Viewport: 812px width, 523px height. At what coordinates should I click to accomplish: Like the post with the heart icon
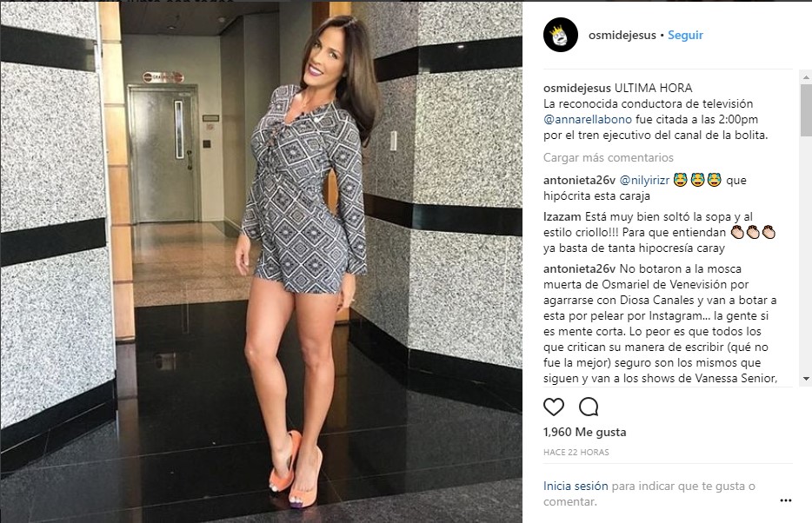(554, 407)
